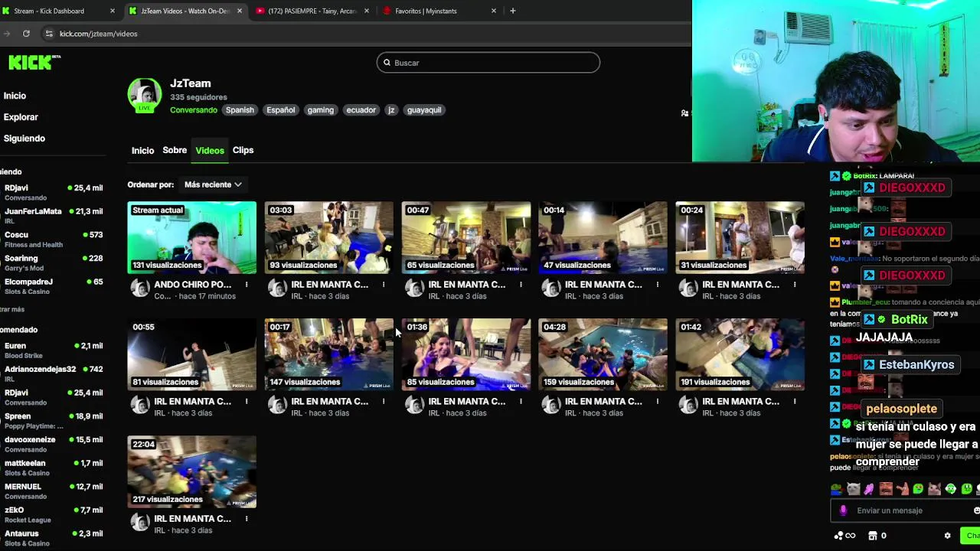This screenshot has height=551, width=980.
Task: Switch to the Sobre channel tab
Action: 175,150
